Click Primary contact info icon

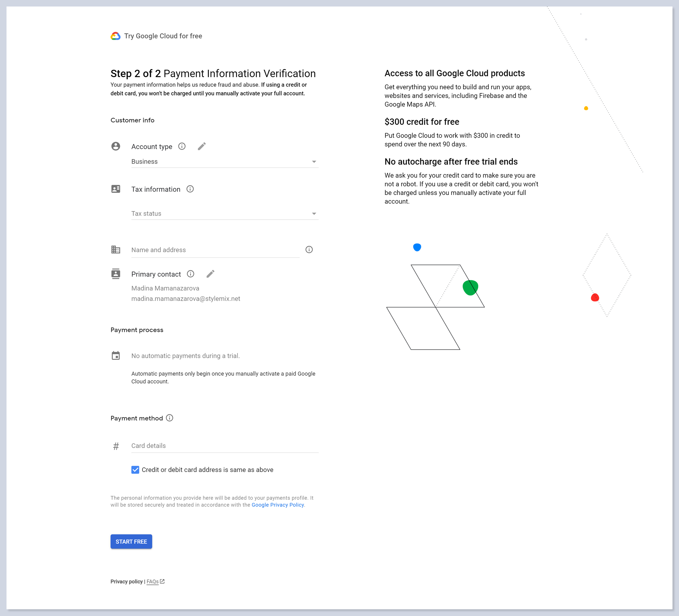tap(191, 274)
